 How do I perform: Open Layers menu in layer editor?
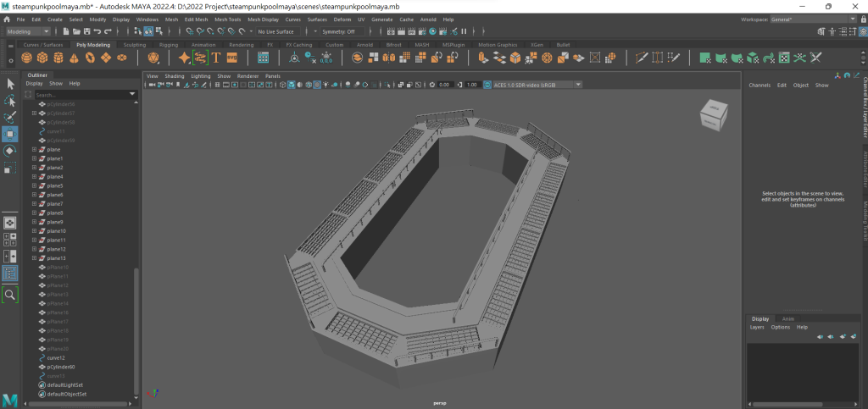[757, 327]
